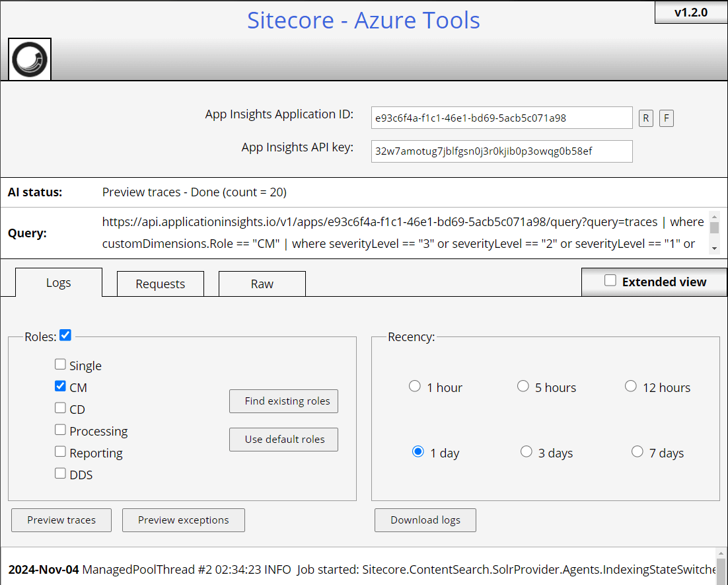Click the App Insights API key field

click(501, 151)
